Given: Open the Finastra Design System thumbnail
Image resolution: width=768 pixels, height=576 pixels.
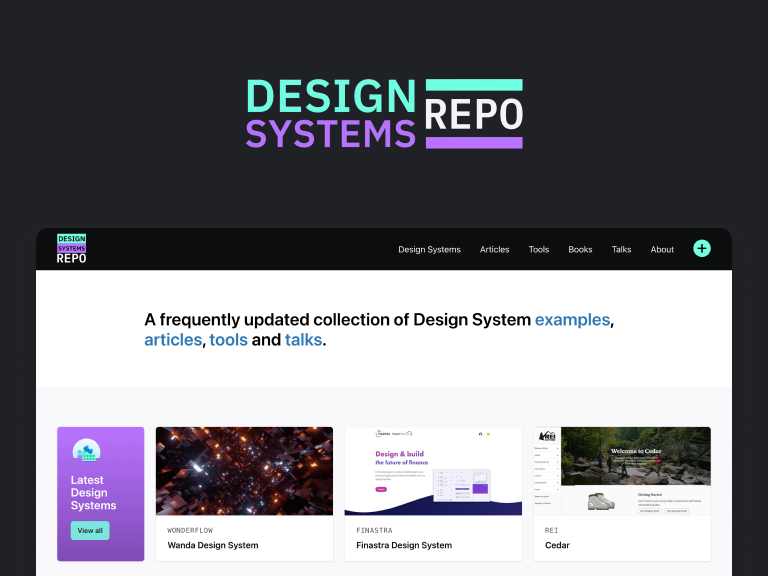Looking at the screenshot, I should coord(433,471).
